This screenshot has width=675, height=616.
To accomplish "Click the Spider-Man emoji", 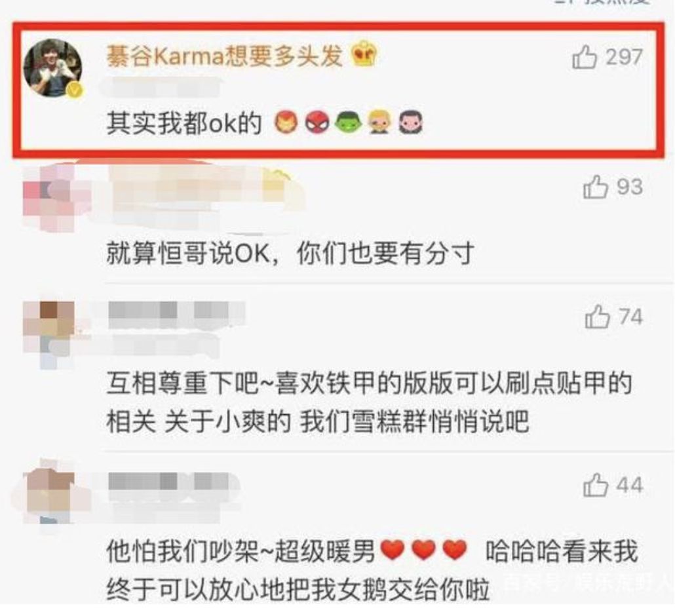I will 317,123.
